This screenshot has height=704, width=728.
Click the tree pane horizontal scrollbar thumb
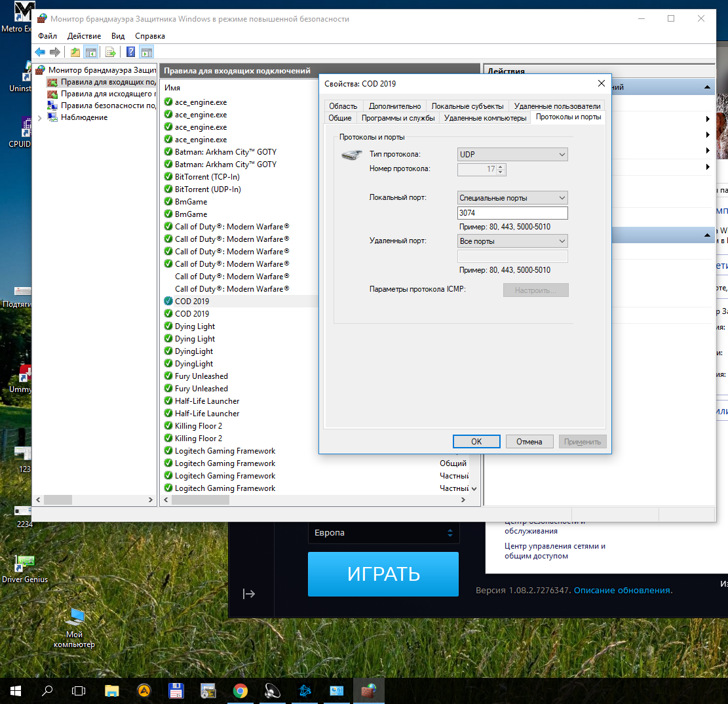click(x=58, y=499)
